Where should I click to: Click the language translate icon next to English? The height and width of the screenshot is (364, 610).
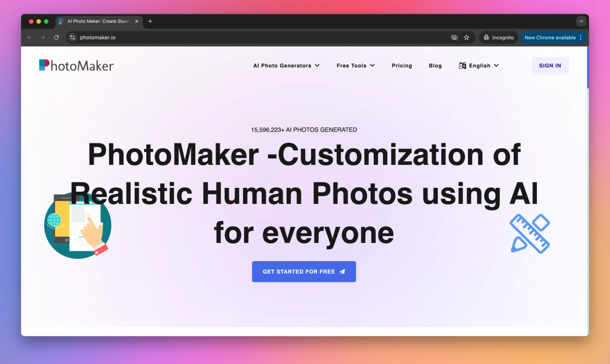tap(462, 65)
